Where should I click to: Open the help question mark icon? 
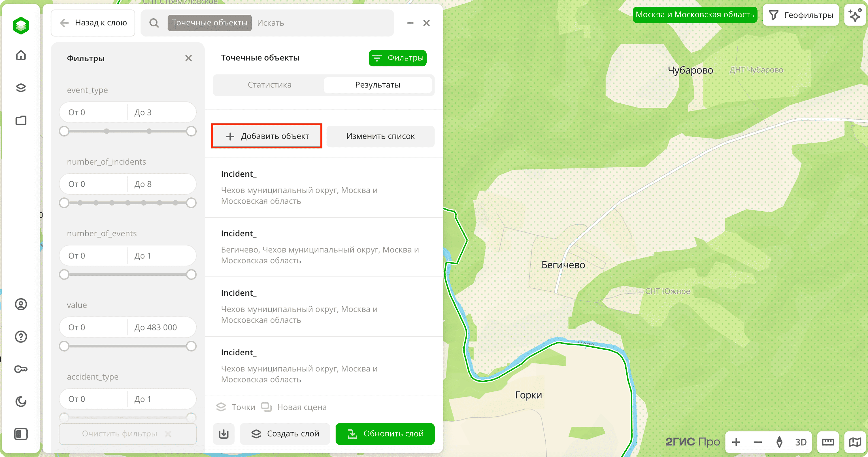pyautogui.click(x=21, y=336)
